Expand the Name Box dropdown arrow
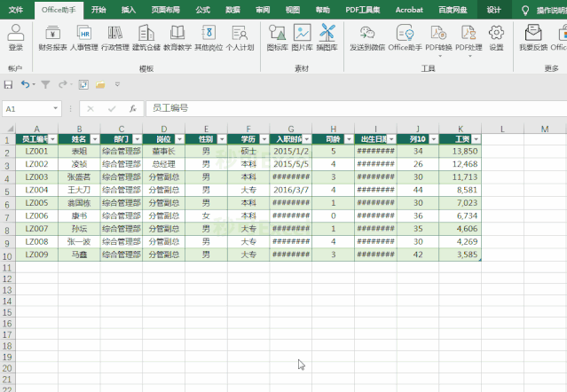The image size is (567, 392). (55, 108)
